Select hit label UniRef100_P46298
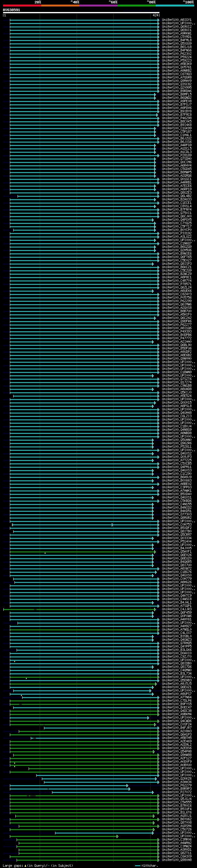Viewport: 197px width, 868px height. (177, 118)
